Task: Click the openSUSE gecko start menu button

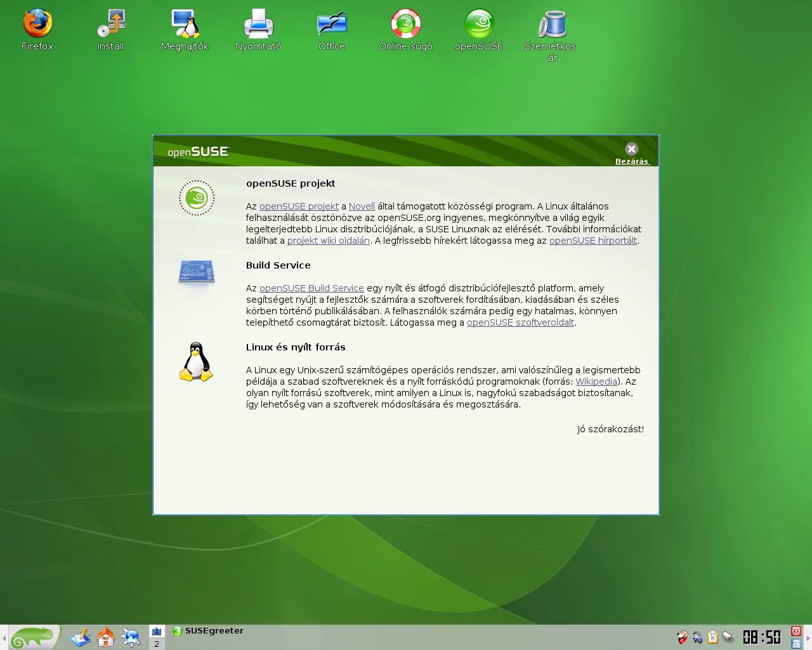Action: coord(34,637)
